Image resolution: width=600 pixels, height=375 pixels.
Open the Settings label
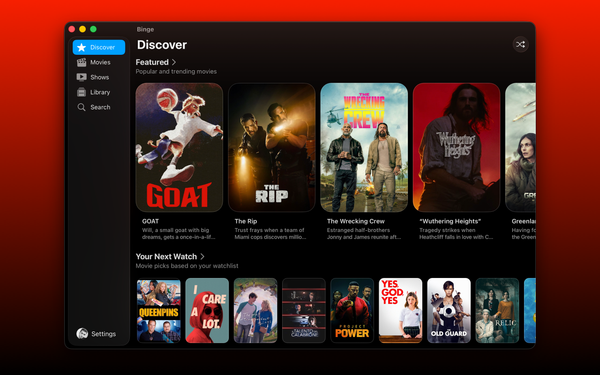pyautogui.click(x=103, y=334)
